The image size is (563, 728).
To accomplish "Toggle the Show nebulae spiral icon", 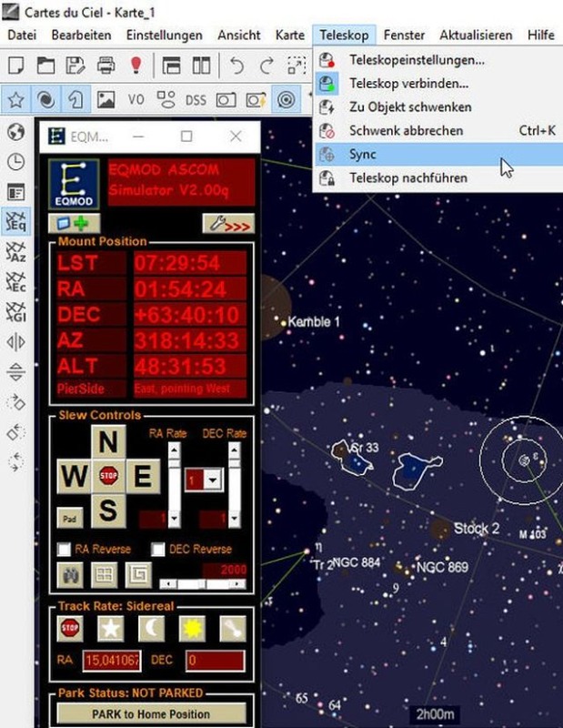I will coord(46,99).
